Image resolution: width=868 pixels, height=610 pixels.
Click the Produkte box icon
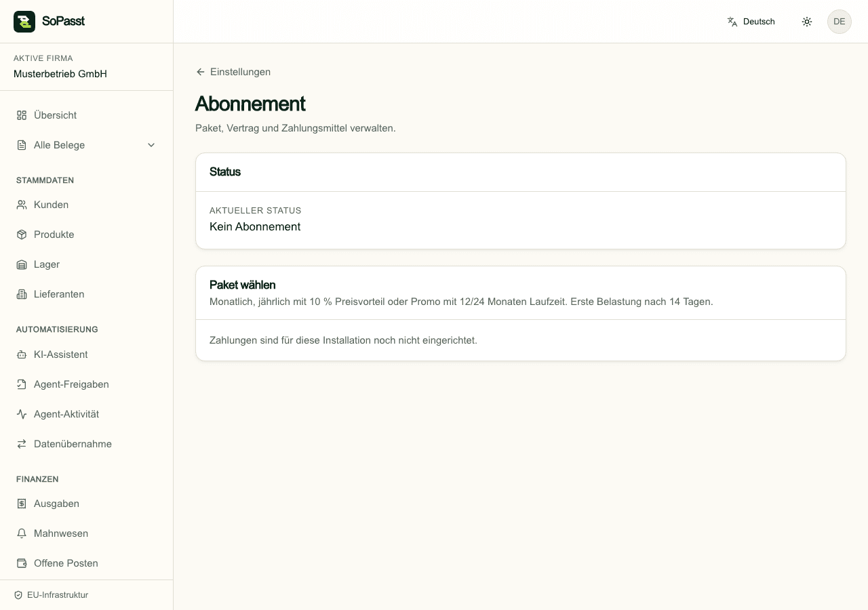coord(22,235)
